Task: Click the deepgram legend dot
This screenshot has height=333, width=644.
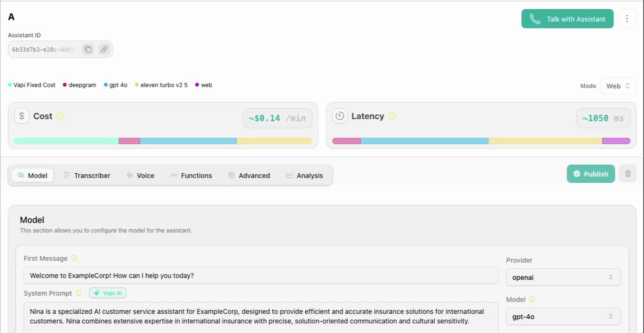Action: 64,85
